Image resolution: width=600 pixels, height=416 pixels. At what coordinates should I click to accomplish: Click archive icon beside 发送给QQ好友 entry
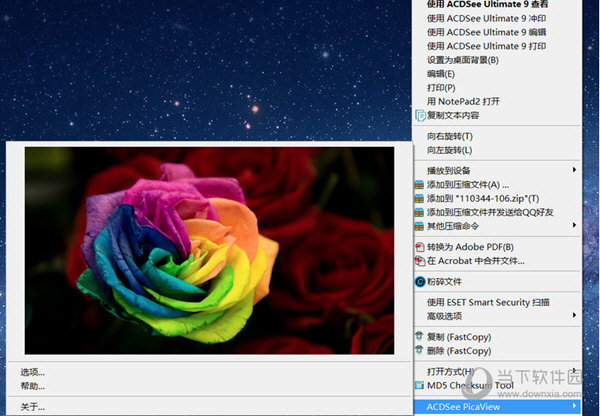point(419,212)
